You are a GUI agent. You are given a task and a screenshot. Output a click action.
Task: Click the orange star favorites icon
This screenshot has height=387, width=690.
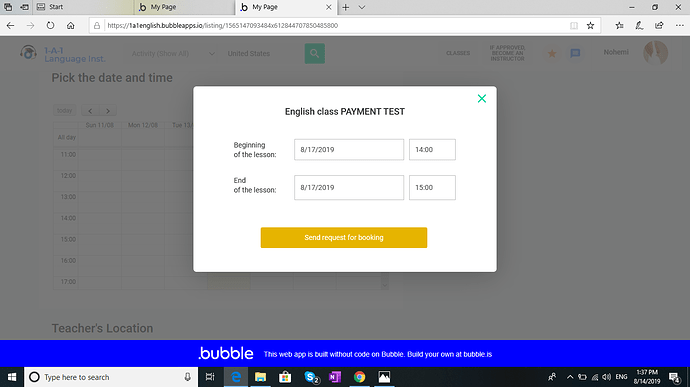(x=552, y=54)
